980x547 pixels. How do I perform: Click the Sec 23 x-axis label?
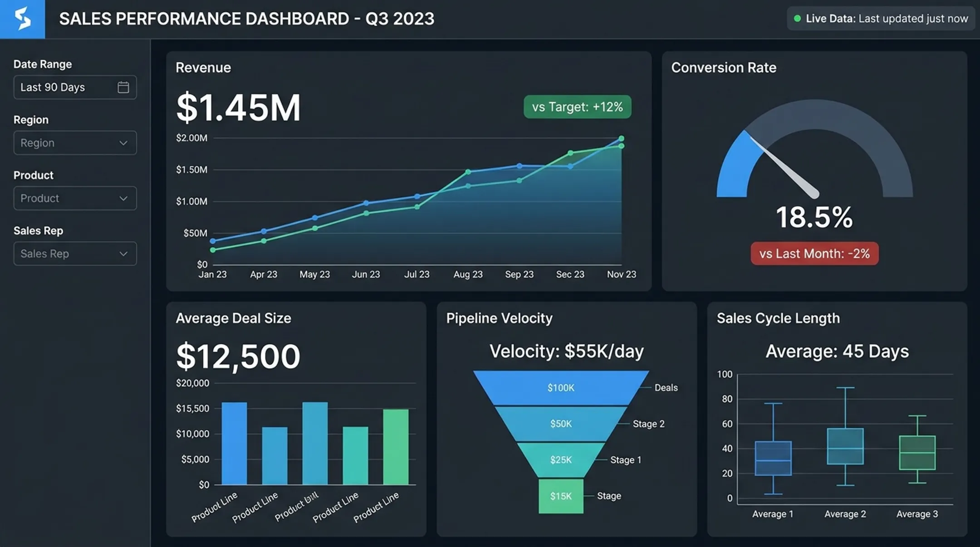tap(570, 274)
